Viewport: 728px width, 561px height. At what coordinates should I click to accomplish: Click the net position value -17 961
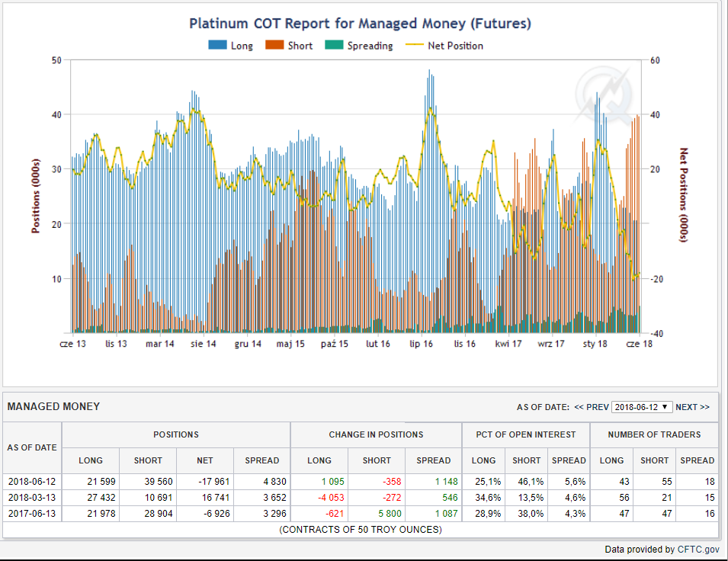tap(215, 482)
